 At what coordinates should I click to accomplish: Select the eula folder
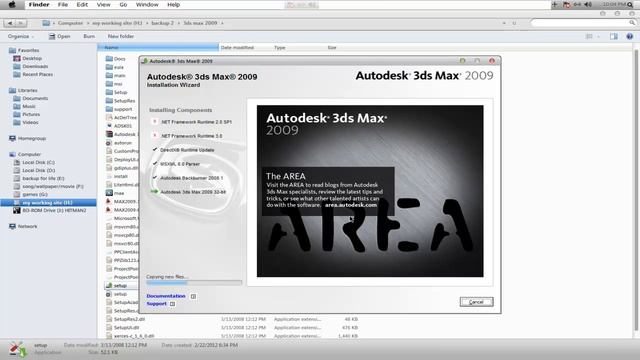115,67
